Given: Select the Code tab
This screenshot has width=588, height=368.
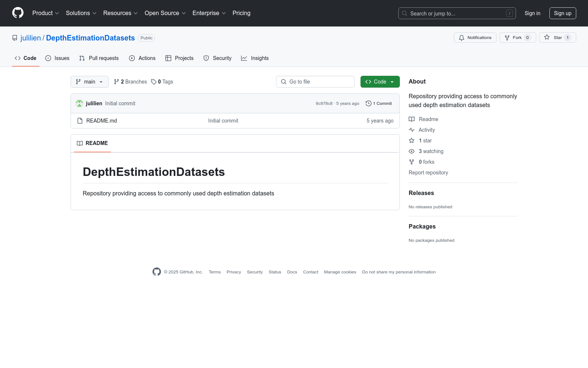Looking at the screenshot, I should (26, 58).
